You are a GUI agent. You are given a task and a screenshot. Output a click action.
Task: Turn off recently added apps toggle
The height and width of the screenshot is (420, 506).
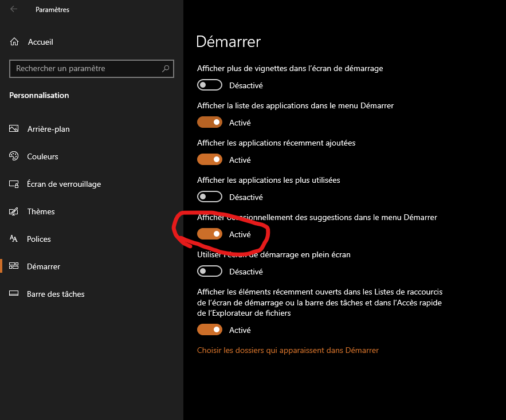click(209, 160)
